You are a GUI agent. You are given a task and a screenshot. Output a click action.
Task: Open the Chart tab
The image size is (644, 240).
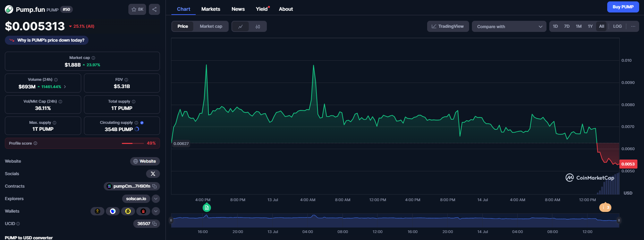click(x=184, y=9)
